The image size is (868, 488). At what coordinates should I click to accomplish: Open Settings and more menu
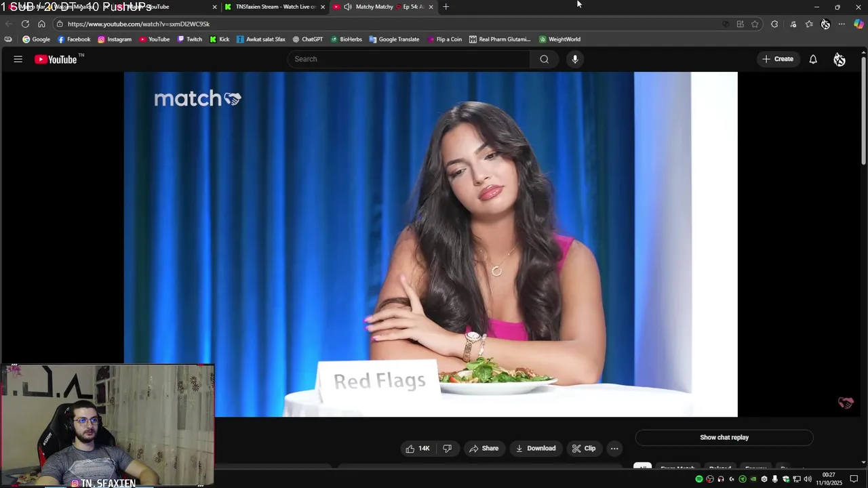(842, 24)
